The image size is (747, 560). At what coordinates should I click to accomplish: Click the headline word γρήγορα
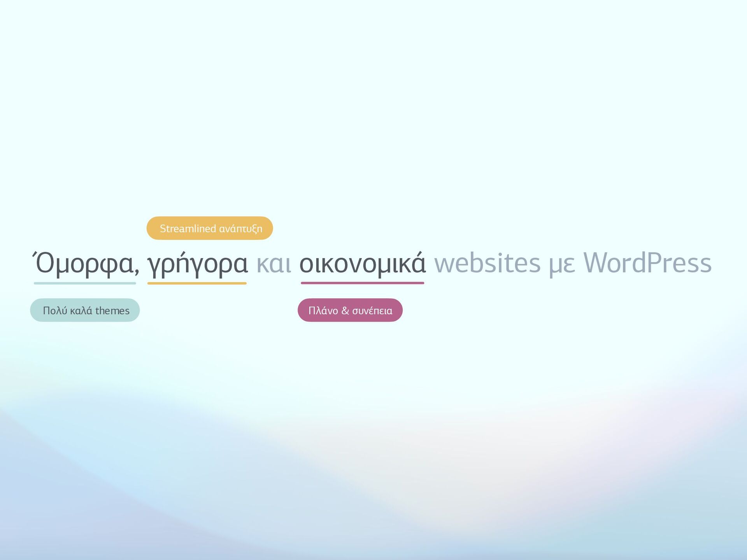[197, 264]
